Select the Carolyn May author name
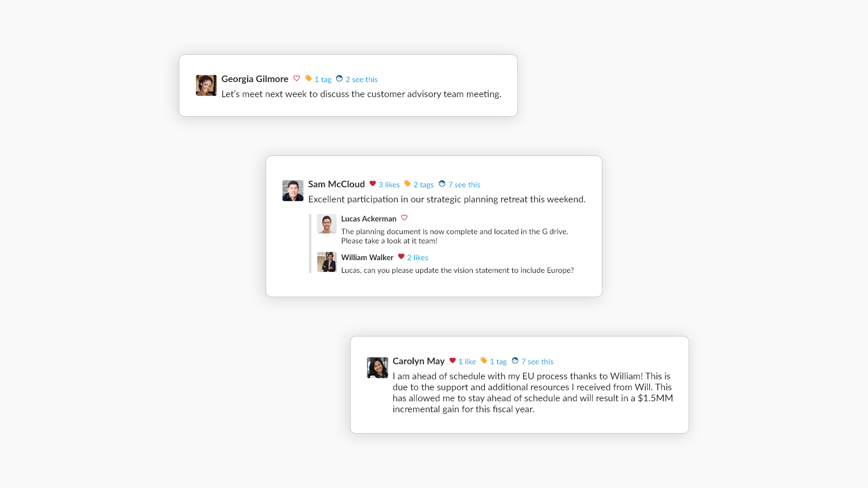Screen dimensions: 868x488 pyautogui.click(x=418, y=361)
